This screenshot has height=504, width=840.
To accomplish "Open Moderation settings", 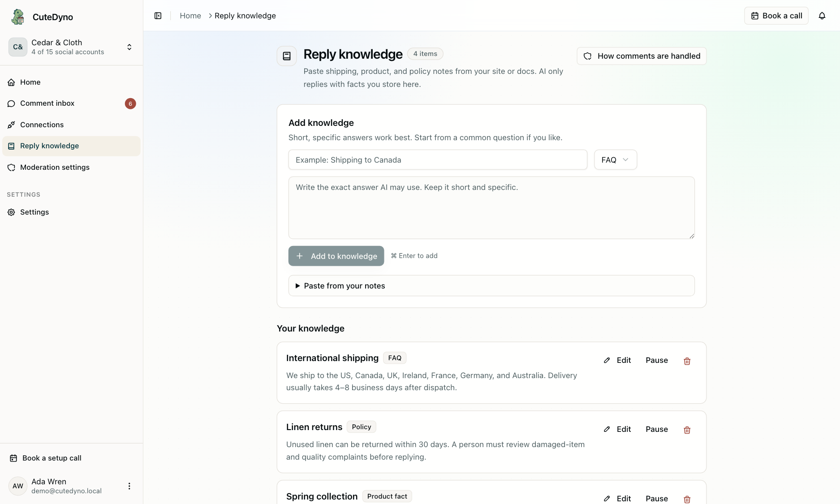I will pyautogui.click(x=71, y=167).
